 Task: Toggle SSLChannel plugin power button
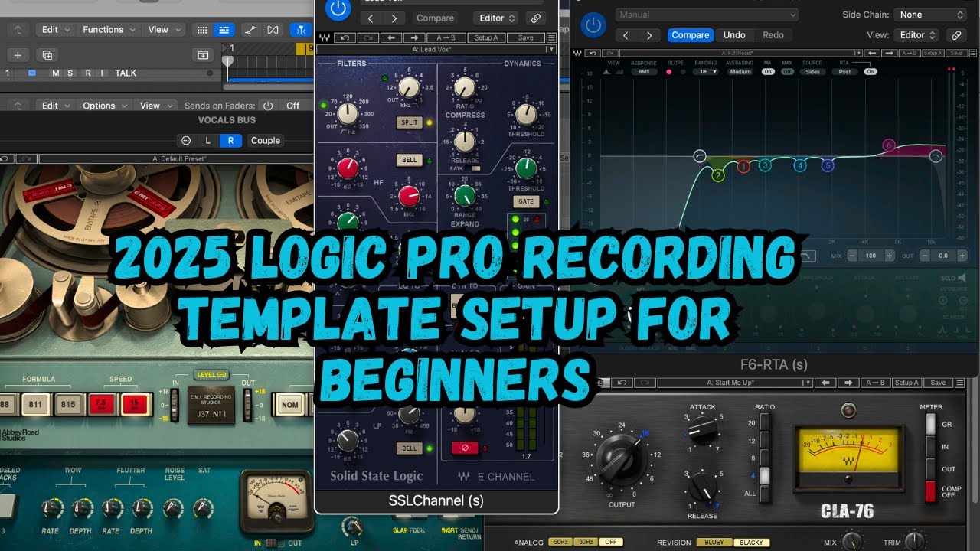point(338,9)
